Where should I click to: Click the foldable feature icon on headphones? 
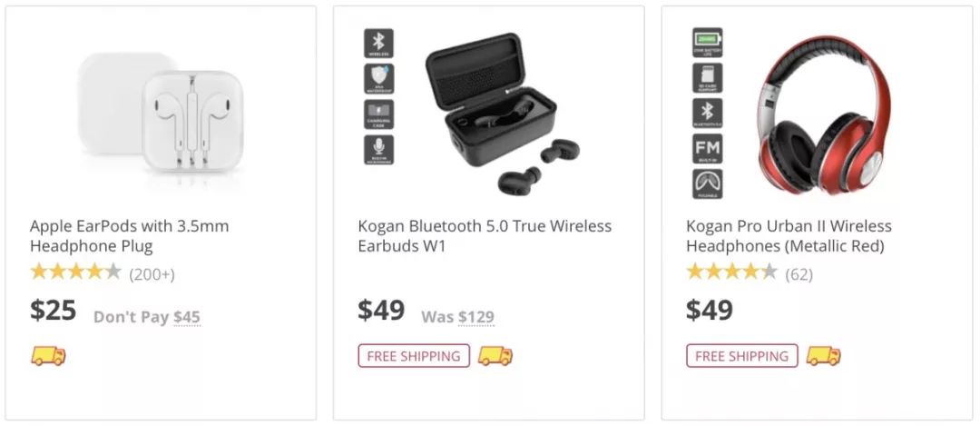[x=707, y=183]
